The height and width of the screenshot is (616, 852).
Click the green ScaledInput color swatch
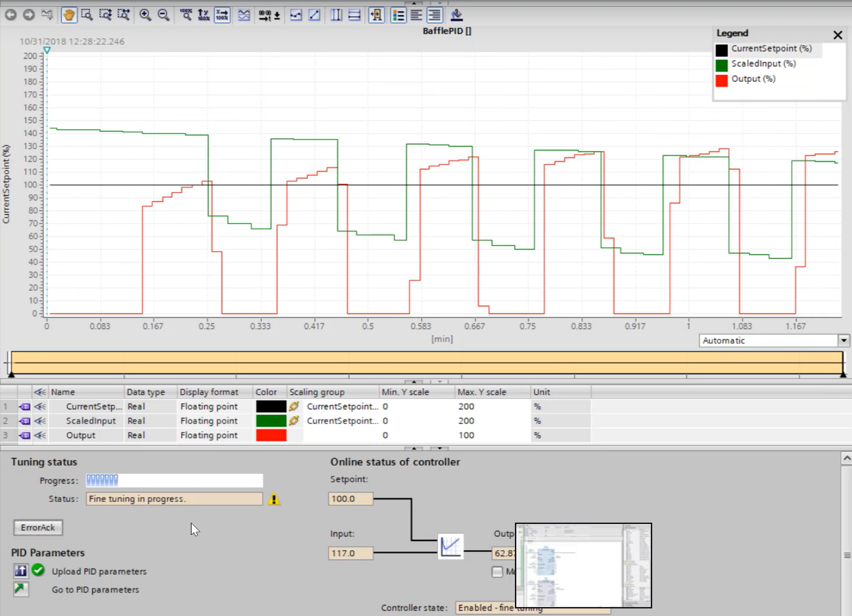click(x=270, y=420)
